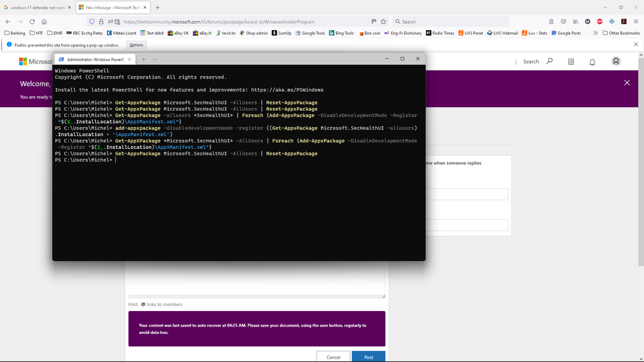Open Firefox library icon

(x=576, y=22)
